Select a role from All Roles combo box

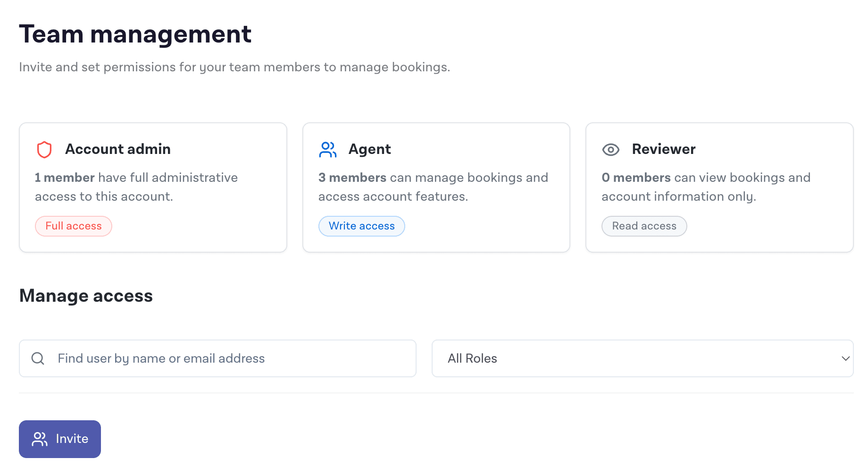click(x=644, y=358)
